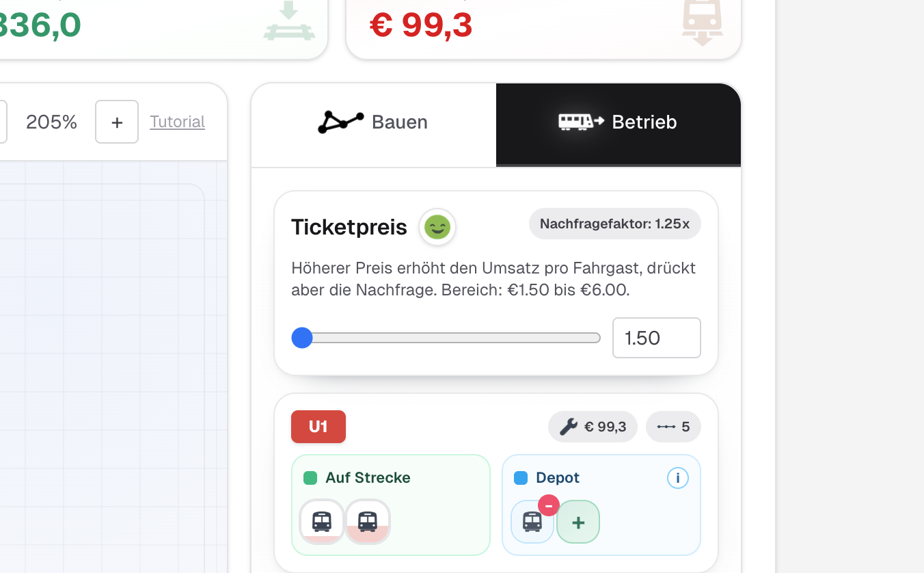Screen dimensions: 924x573
Task: Select the red U1 line badge
Action: click(318, 427)
